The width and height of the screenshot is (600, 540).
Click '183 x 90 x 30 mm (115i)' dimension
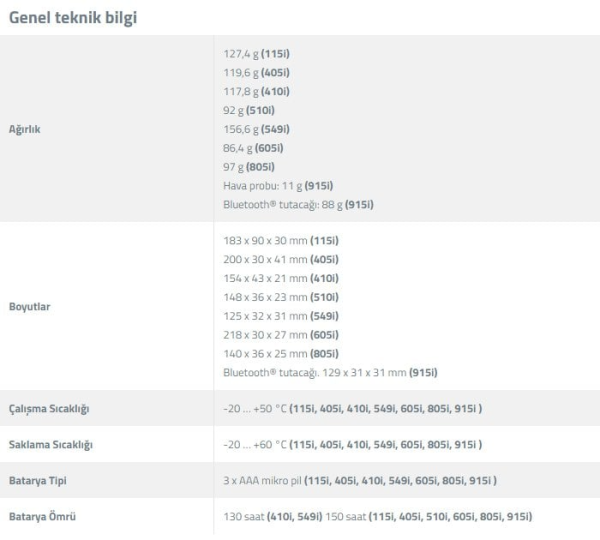pyautogui.click(x=281, y=240)
